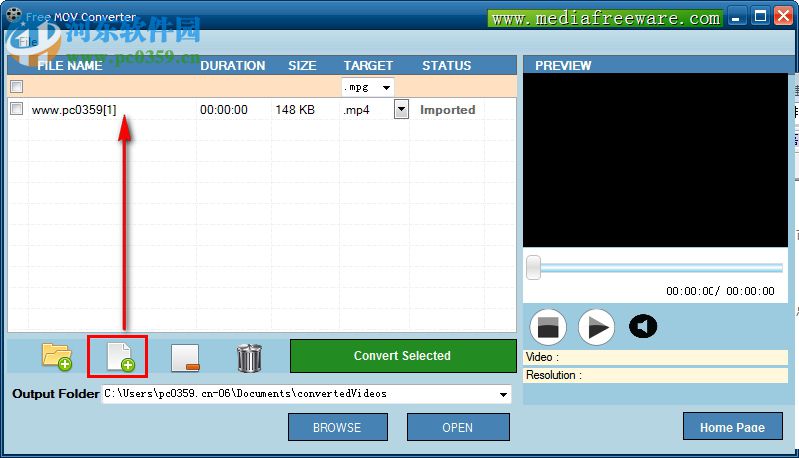The image size is (799, 458).
Task: Close the Free MOV Converter window
Action: click(x=784, y=16)
